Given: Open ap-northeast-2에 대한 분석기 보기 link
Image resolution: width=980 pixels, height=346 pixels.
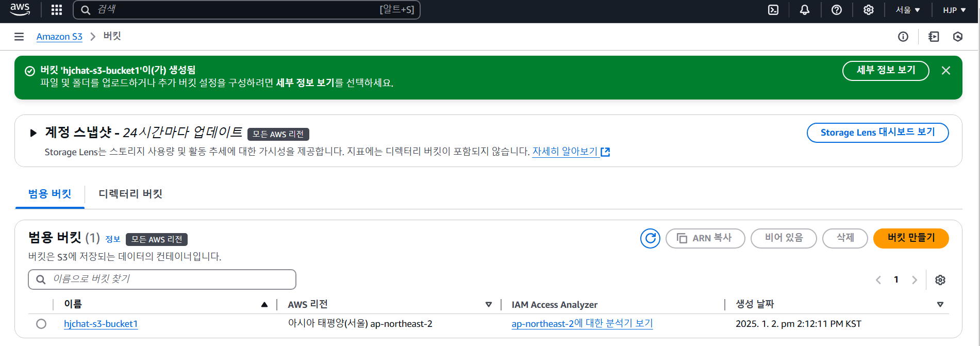Looking at the screenshot, I should (582, 324).
